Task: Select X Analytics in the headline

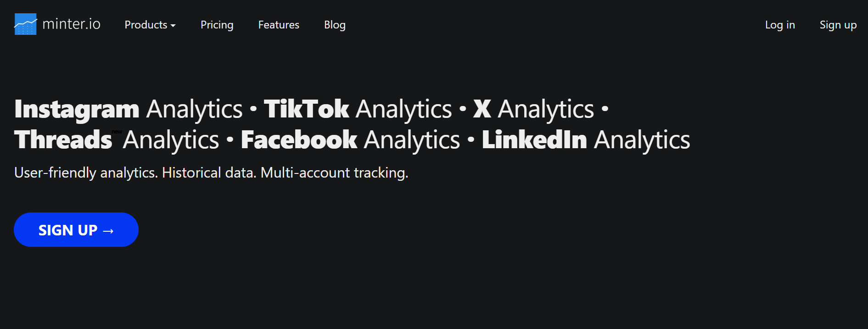Action: pos(534,110)
